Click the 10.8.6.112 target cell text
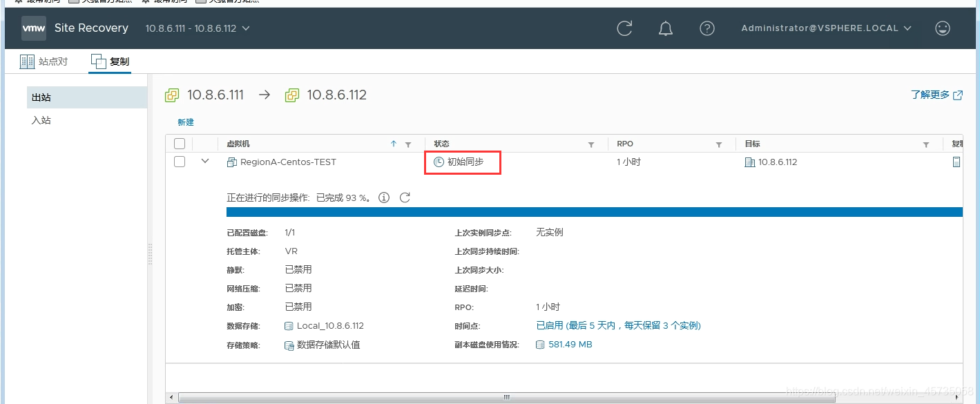This screenshot has width=980, height=404. [778, 162]
